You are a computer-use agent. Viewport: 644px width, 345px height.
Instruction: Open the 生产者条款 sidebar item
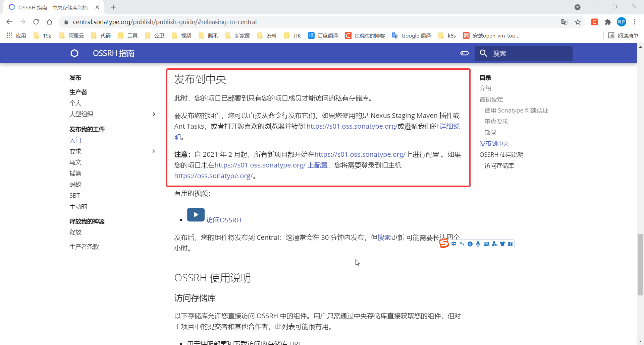[x=84, y=247]
